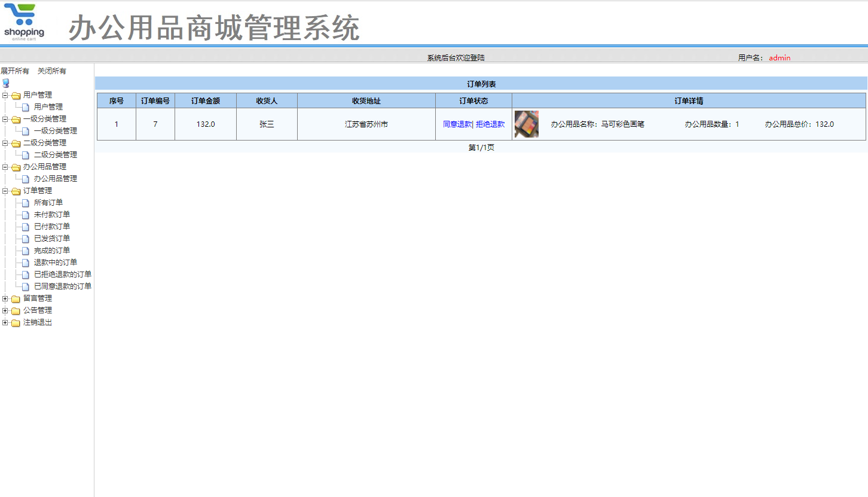Click the folder icon beside 一级分类管理
This screenshot has width=868, height=497.
[15, 118]
